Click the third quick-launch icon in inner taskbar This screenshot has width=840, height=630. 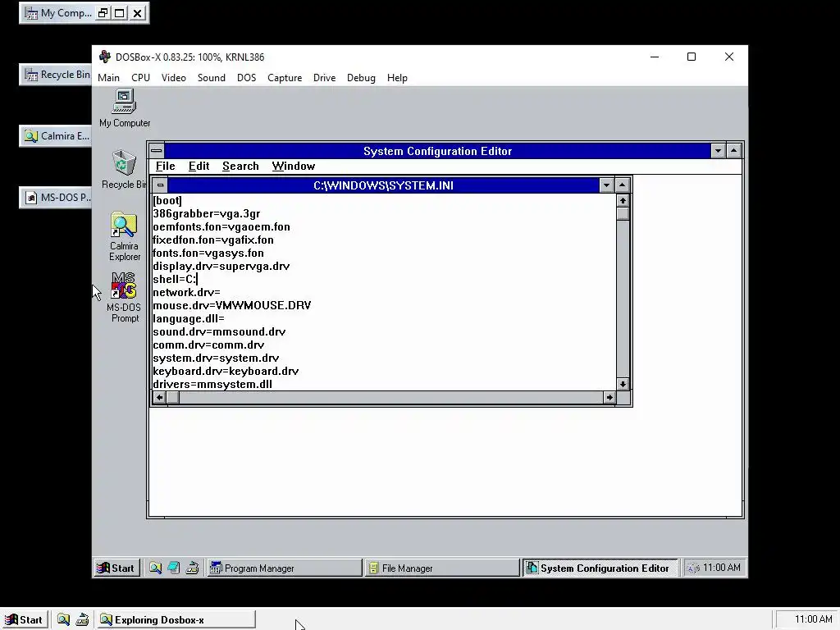click(192, 568)
